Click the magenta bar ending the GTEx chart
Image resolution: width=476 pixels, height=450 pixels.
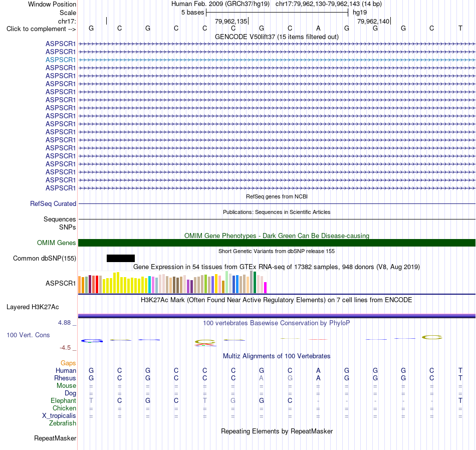click(x=266, y=288)
